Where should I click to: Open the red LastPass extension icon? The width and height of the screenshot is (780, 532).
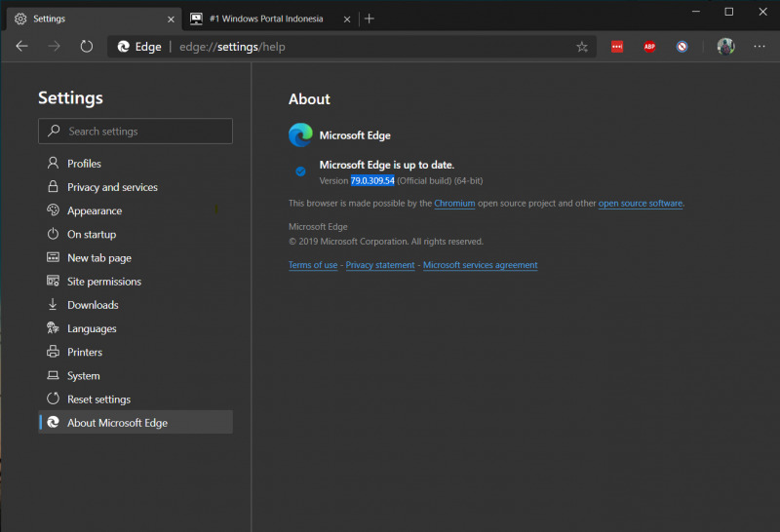(x=617, y=47)
